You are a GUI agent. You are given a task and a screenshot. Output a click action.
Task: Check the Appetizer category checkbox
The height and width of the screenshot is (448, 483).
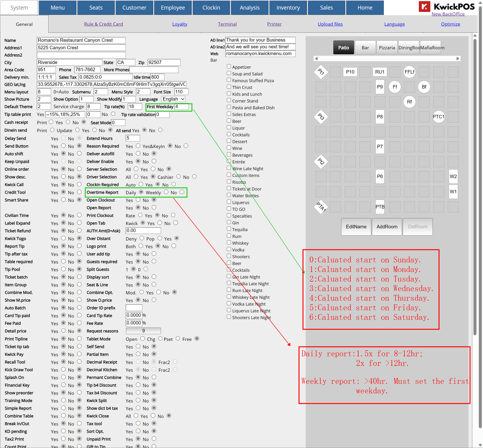click(x=229, y=67)
